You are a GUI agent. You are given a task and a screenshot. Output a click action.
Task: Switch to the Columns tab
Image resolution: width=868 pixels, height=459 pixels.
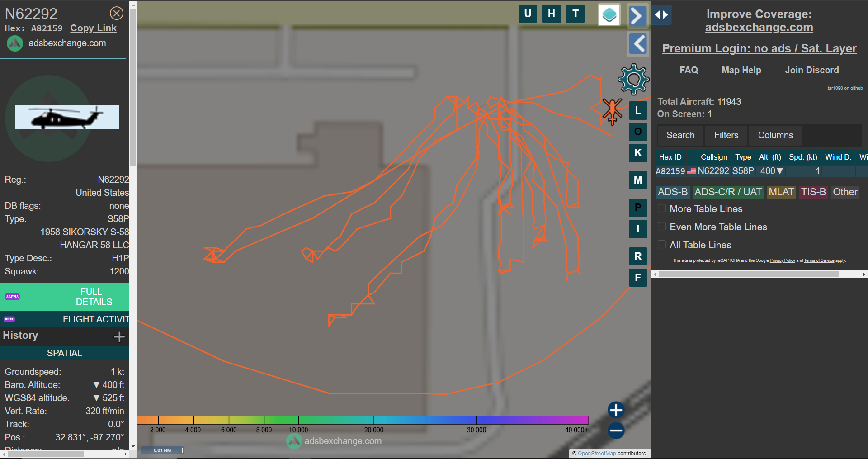point(775,135)
